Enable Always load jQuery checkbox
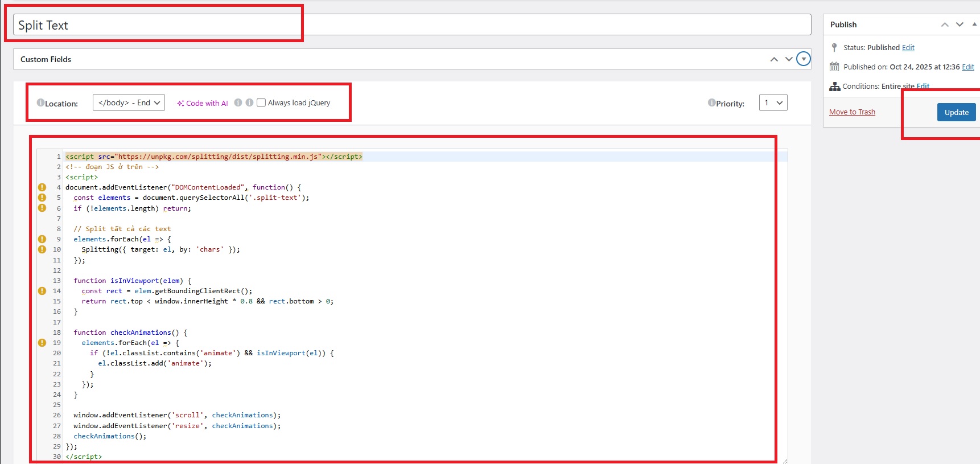Screen dimensions: 980x464 tap(261, 102)
